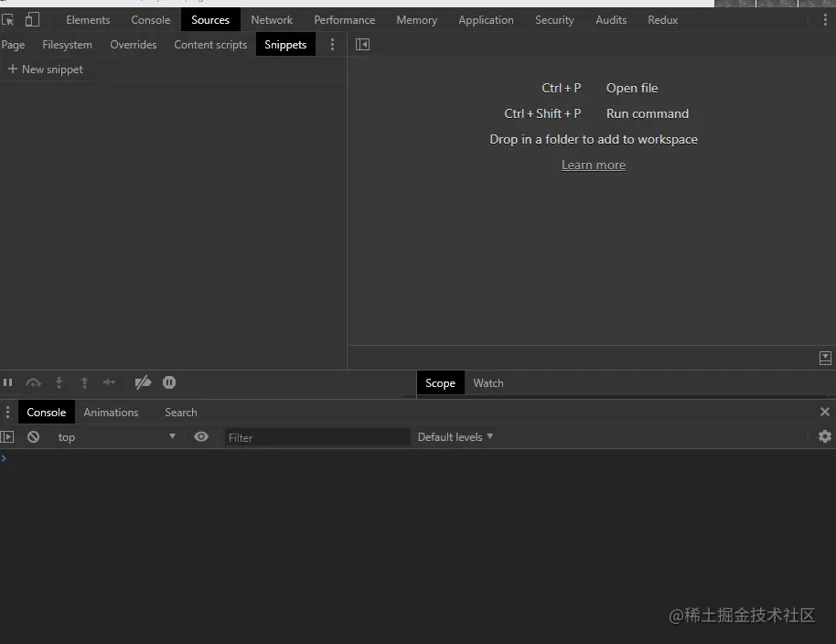Open the top JavaScript context dropdown

[116, 437]
